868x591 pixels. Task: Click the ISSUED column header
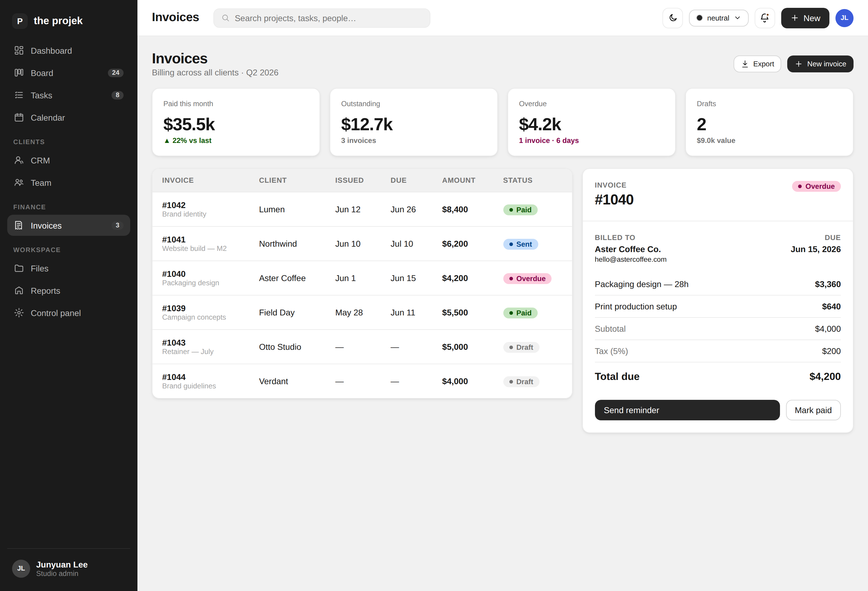[x=349, y=180]
